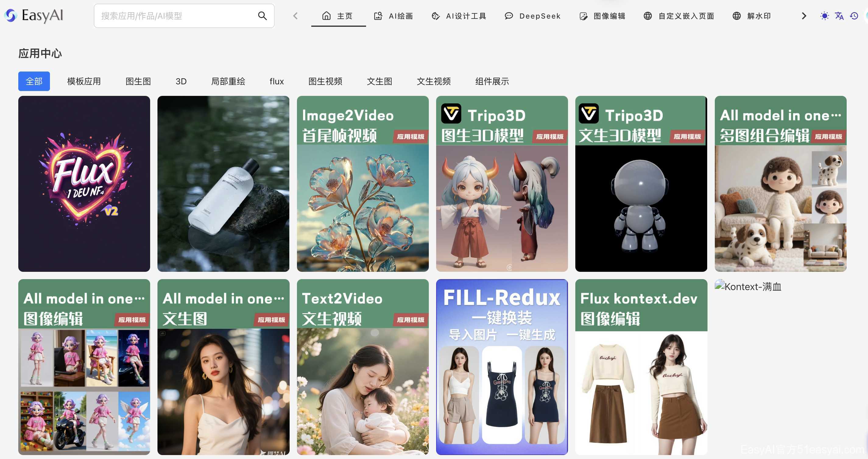The height and width of the screenshot is (459, 868).
Task: Open the 主页 home tab
Action: (x=338, y=16)
